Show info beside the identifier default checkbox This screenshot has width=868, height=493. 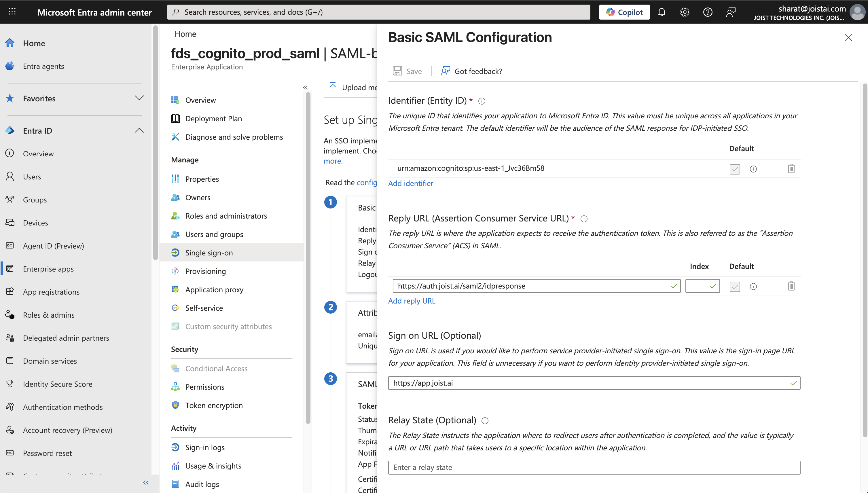point(753,169)
